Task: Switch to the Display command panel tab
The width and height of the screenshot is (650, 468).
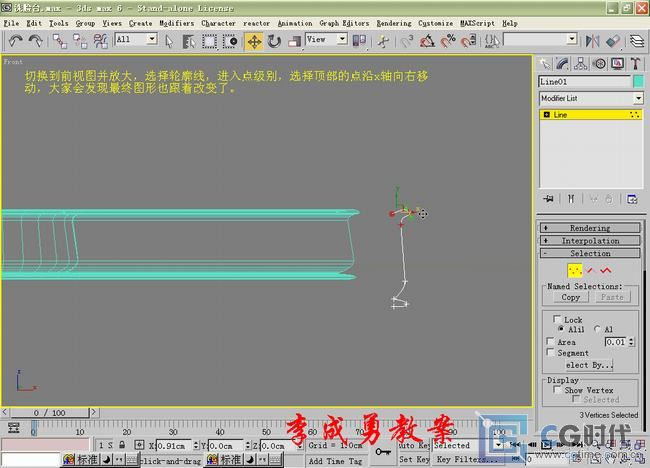Action: (617, 64)
